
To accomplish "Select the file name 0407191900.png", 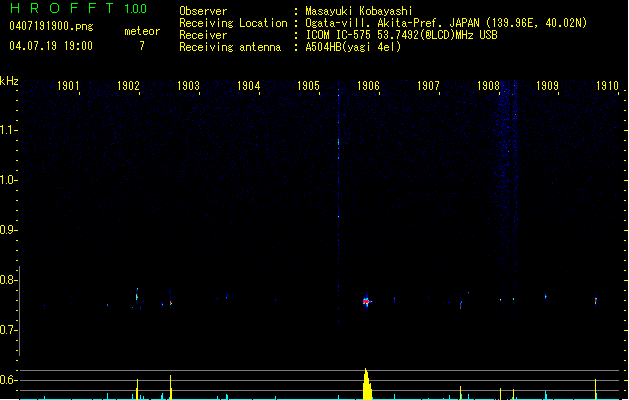I will tap(51, 26).
